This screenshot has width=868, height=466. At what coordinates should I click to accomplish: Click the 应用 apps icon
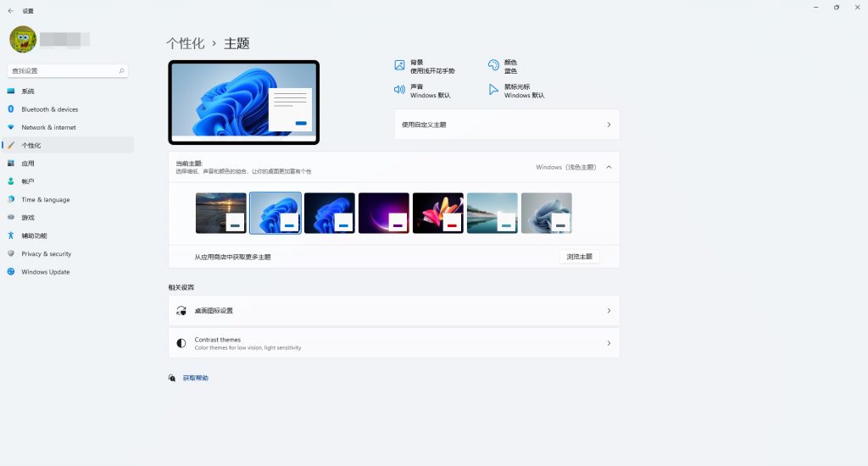(x=10, y=164)
